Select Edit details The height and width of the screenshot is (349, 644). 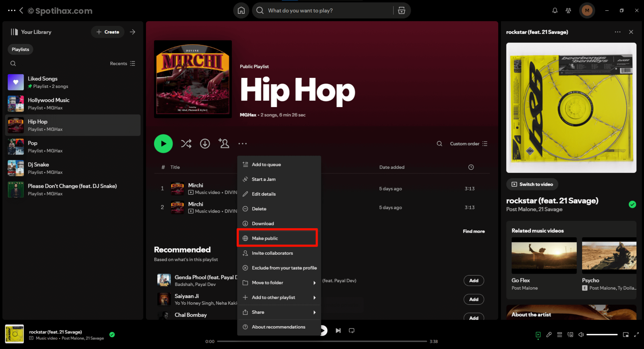[x=279, y=194]
